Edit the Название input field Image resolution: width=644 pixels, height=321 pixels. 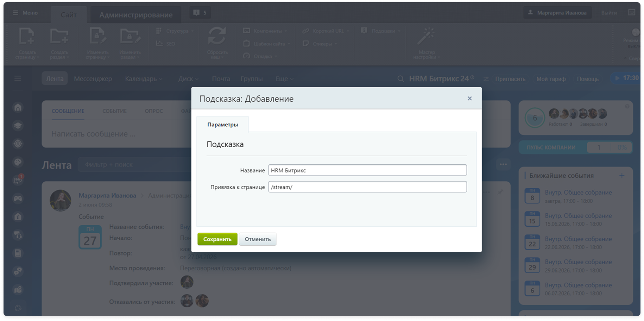coord(367,170)
